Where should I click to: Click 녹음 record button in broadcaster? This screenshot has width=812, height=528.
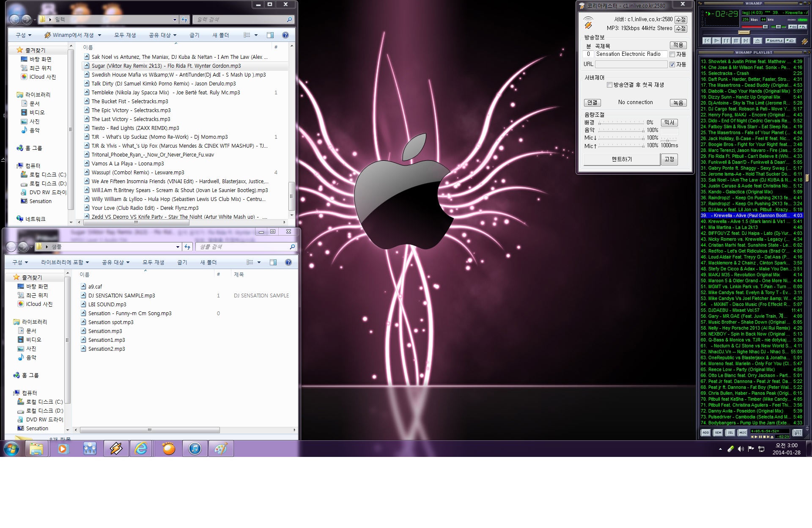(678, 103)
